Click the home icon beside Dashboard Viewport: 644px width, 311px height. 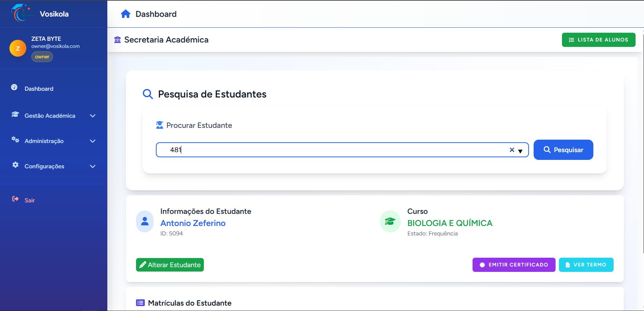(126, 14)
